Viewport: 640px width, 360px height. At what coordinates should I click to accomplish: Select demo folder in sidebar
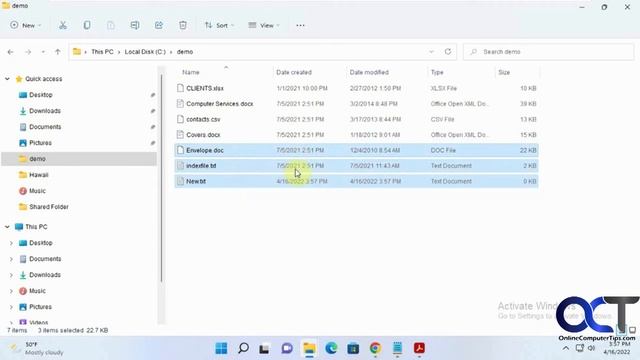pos(78,159)
